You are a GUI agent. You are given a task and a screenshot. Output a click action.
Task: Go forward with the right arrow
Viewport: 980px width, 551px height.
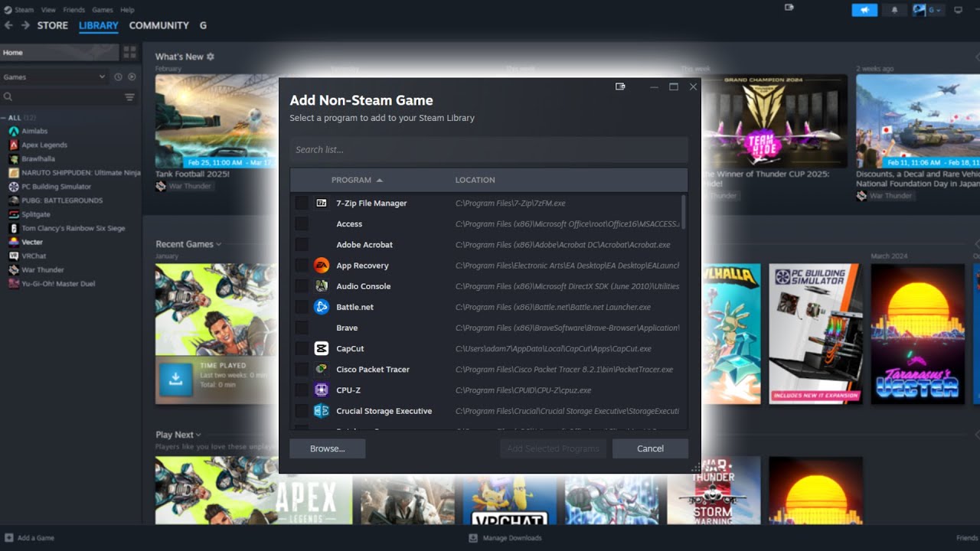(x=25, y=25)
